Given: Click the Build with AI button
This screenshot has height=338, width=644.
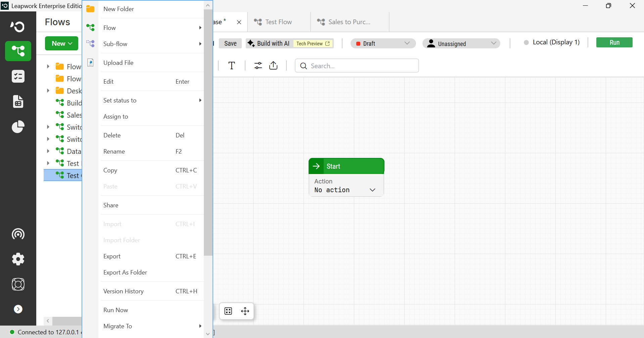Looking at the screenshot, I should pyautogui.click(x=289, y=43).
